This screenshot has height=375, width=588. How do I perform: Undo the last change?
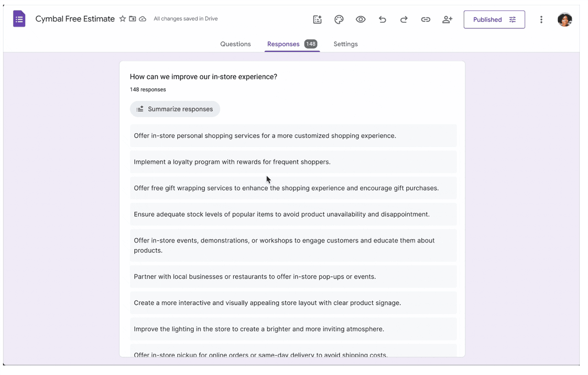tap(382, 19)
